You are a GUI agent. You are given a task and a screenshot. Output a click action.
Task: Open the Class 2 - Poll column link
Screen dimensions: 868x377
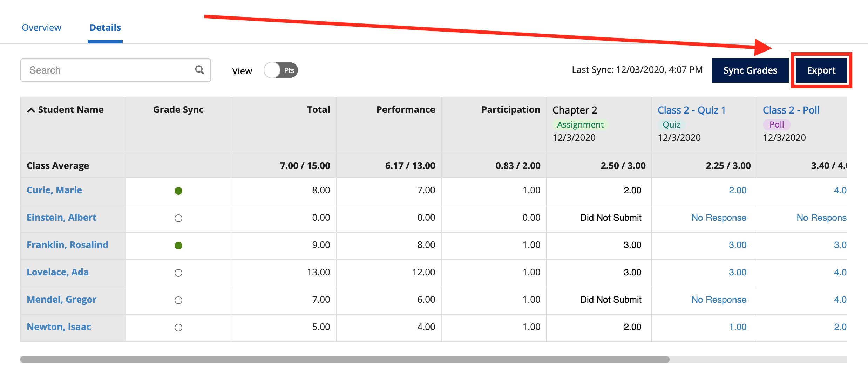point(791,110)
